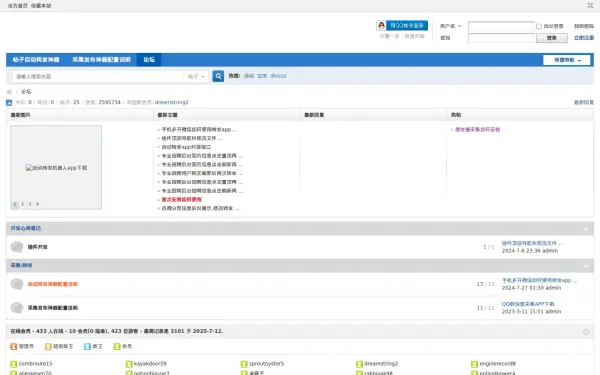Open the first topic in latest topics list
The width and height of the screenshot is (600, 375).
tap(199, 129)
